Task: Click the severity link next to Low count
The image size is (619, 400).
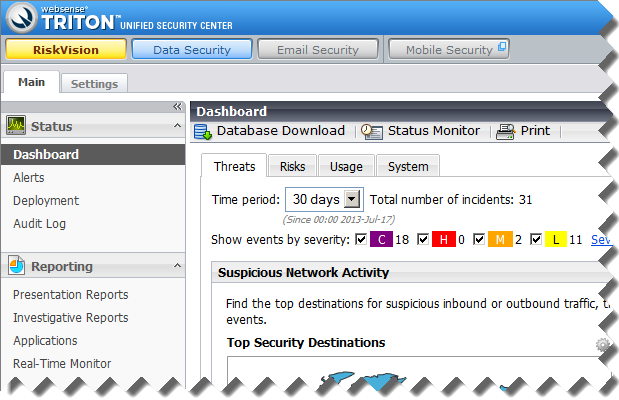Action: click(x=601, y=239)
